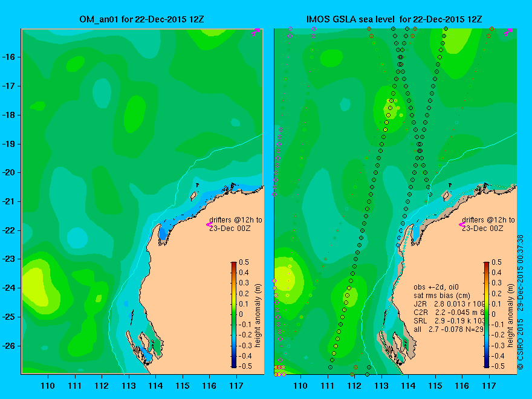Click latitude label '-16' on the left axis
This screenshot has width=532, height=399.
tap(9, 57)
